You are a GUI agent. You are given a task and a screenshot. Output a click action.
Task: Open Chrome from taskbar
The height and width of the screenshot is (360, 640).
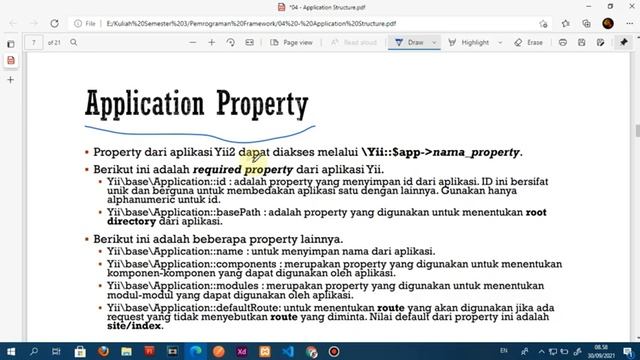pos(311,351)
